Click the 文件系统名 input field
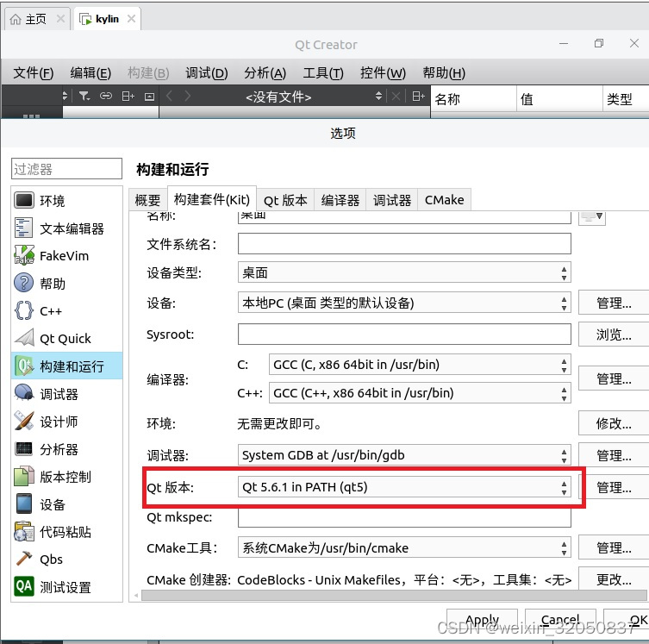Screen dimensions: 649x644 (x=404, y=243)
